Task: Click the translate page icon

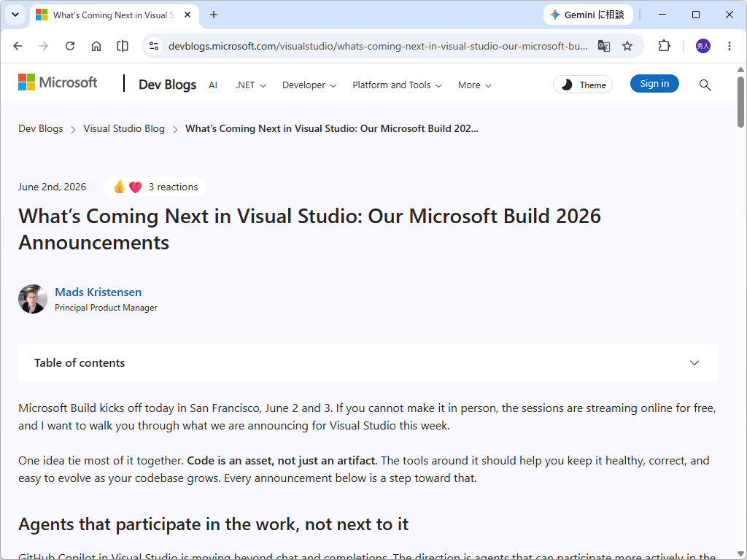Action: click(x=603, y=46)
